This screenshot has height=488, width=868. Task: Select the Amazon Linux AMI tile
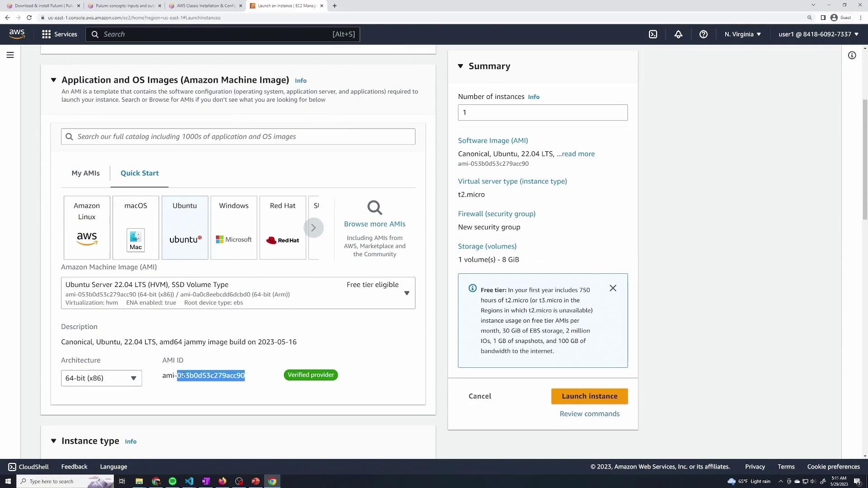pyautogui.click(x=87, y=227)
